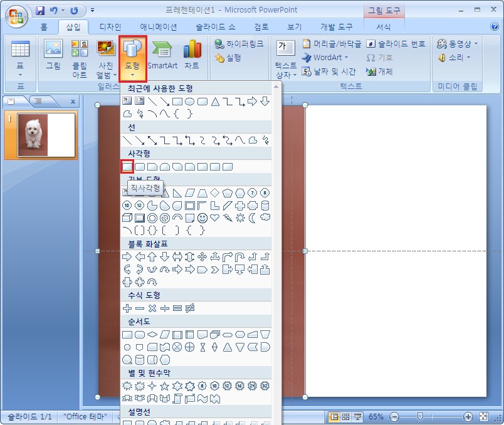Pick the sun shape
504x425 pixels.
(240, 218)
